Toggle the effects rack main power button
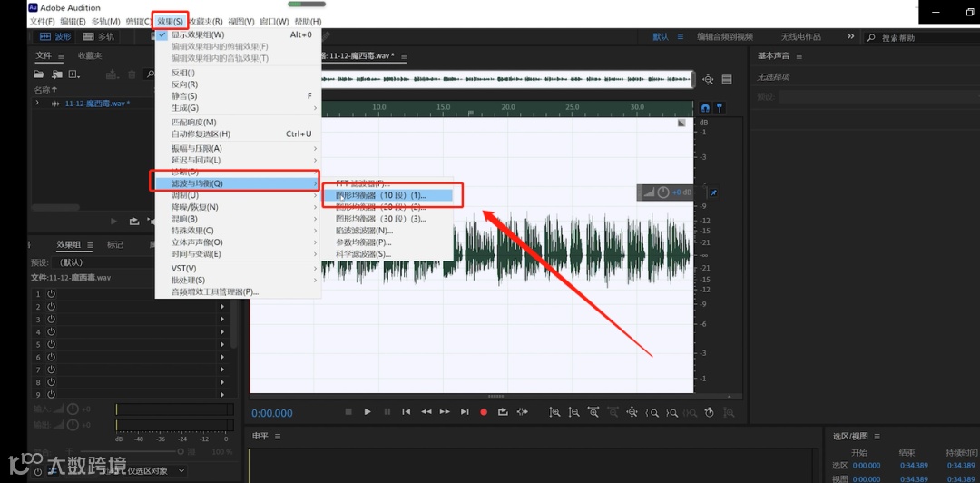Screen dimensions: 980x483 (x=39, y=471)
